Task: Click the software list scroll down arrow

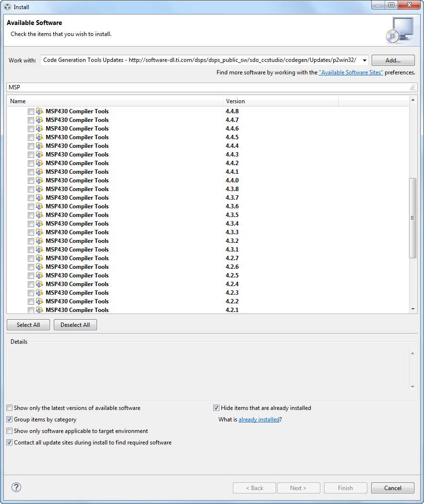Action: pos(413,309)
